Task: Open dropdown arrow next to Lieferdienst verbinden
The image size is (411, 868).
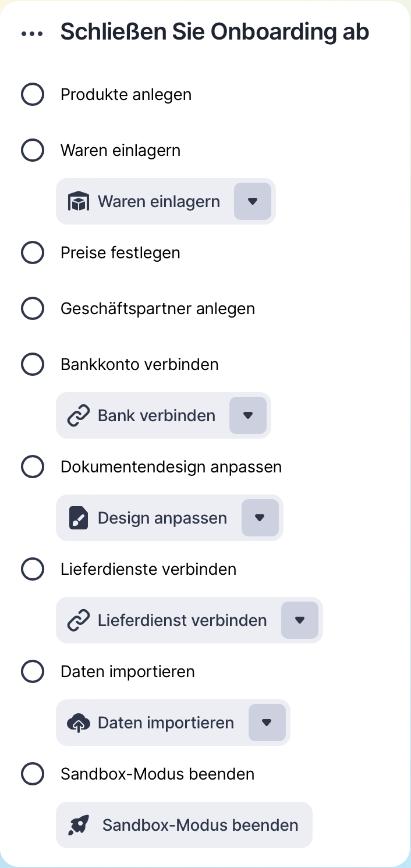Action: pos(300,620)
